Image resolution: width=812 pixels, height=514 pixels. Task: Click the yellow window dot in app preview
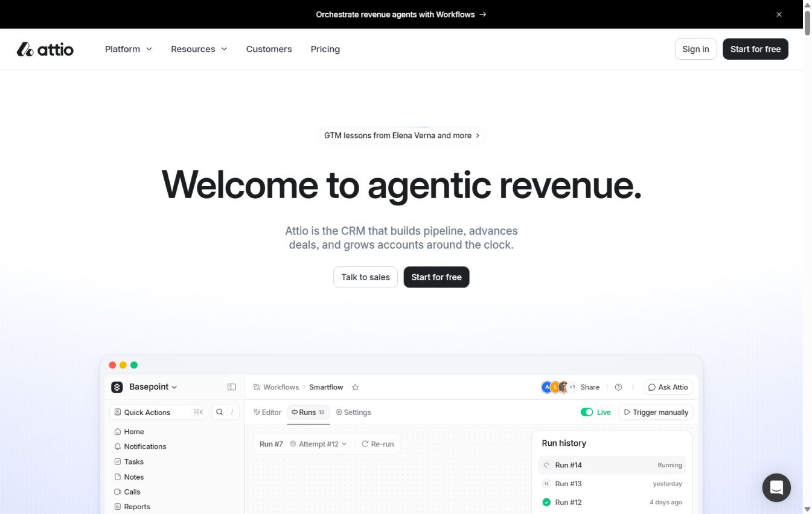click(123, 365)
